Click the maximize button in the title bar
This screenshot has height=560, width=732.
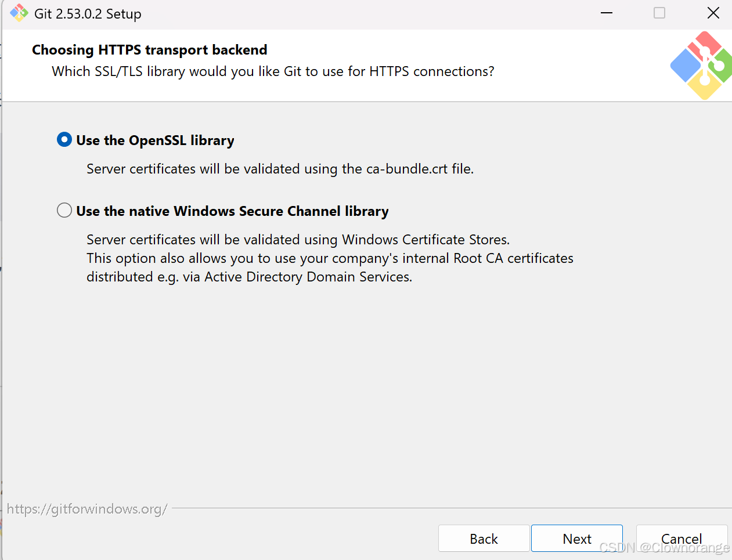coord(659,13)
